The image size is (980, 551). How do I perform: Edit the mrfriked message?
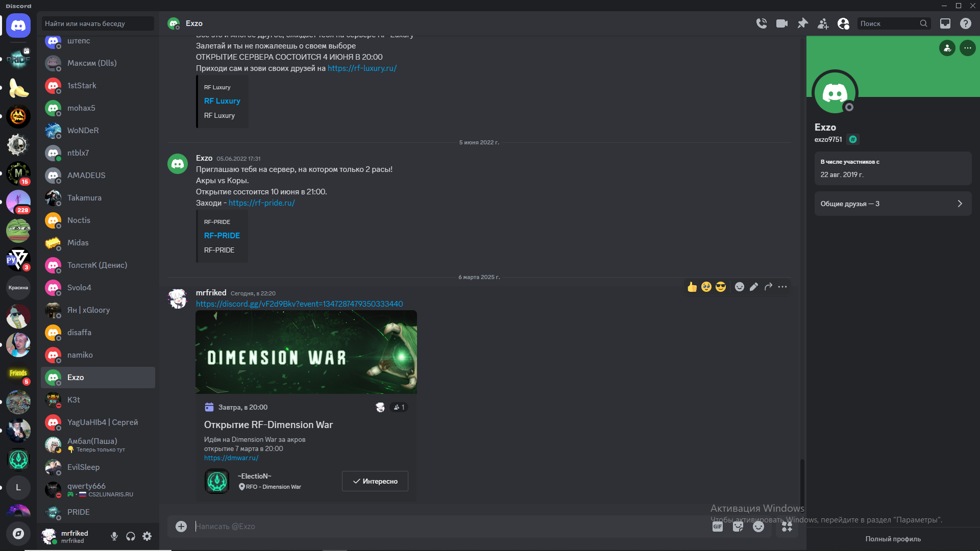coord(754,287)
